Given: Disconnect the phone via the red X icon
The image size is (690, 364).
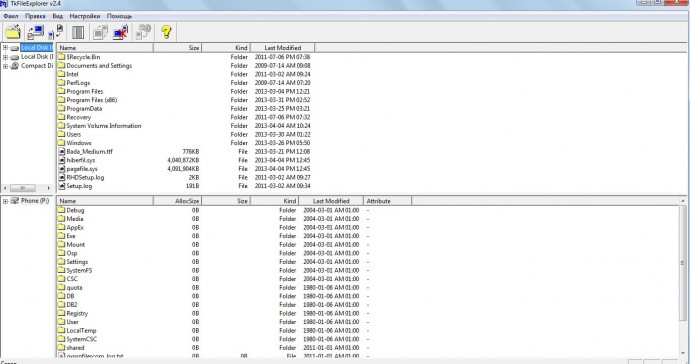Looking at the screenshot, I should pos(120,32).
